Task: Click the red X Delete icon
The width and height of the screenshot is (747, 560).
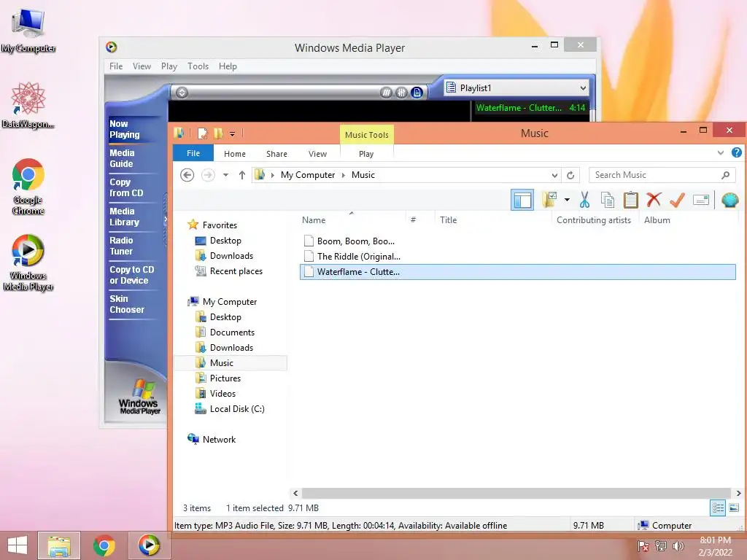Action: (x=654, y=200)
